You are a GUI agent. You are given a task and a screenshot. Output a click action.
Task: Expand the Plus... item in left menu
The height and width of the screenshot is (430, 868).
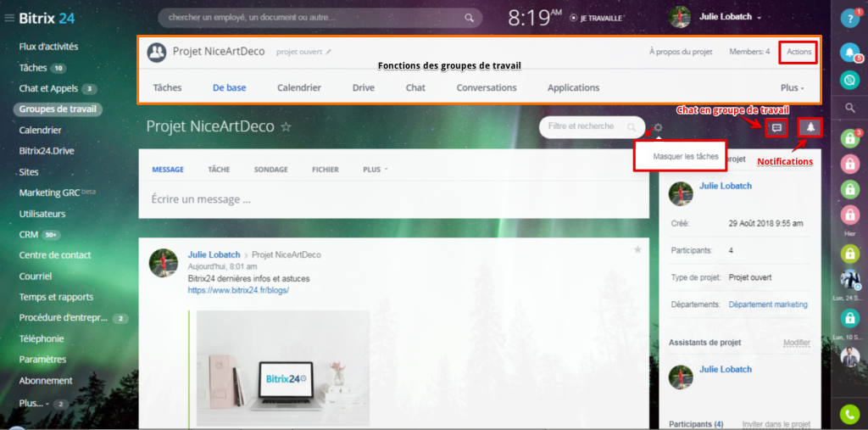click(34, 403)
